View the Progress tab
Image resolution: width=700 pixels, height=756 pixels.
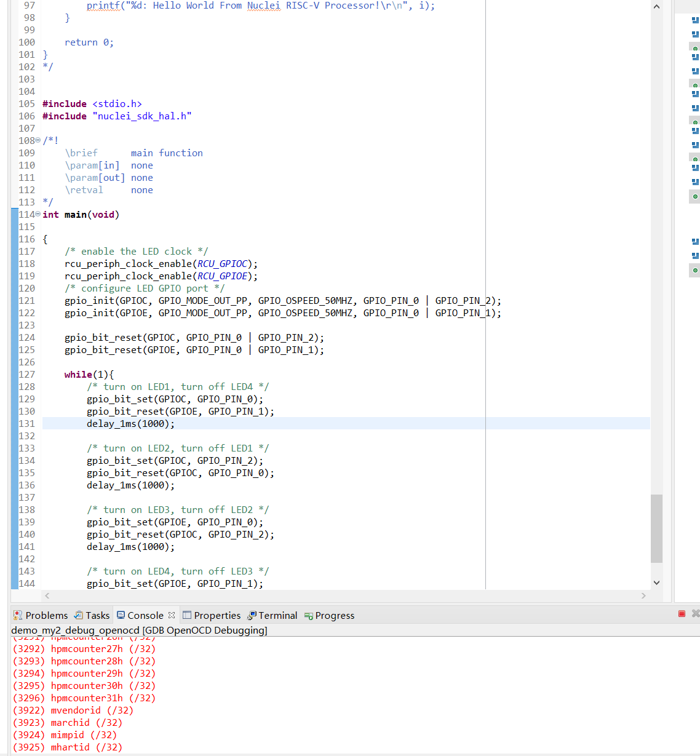pyautogui.click(x=329, y=615)
